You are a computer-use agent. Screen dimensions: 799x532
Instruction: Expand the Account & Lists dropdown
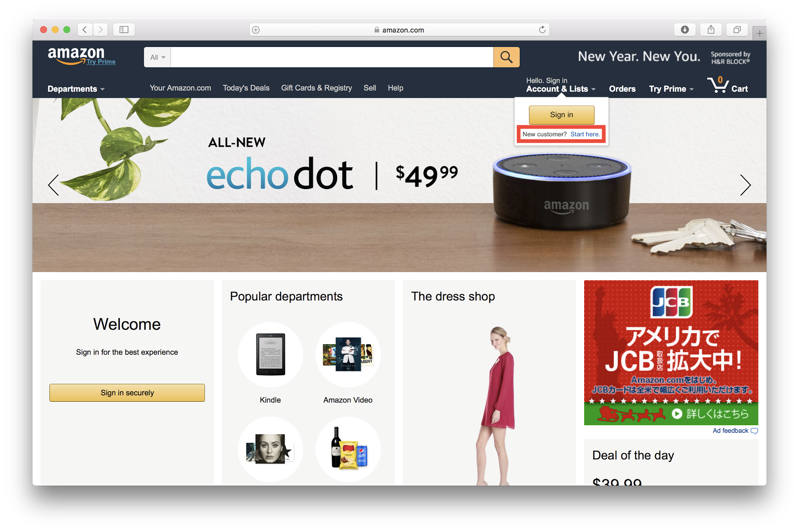(561, 89)
